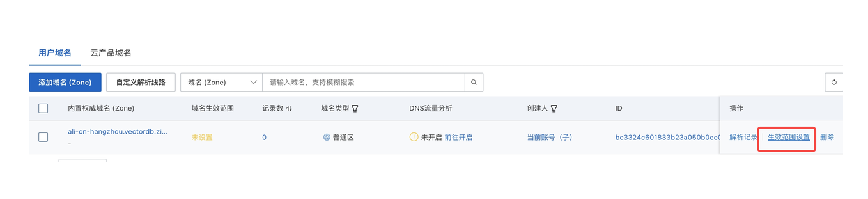Select all domains header checkbox
This screenshot has width=868, height=199.
[43, 108]
